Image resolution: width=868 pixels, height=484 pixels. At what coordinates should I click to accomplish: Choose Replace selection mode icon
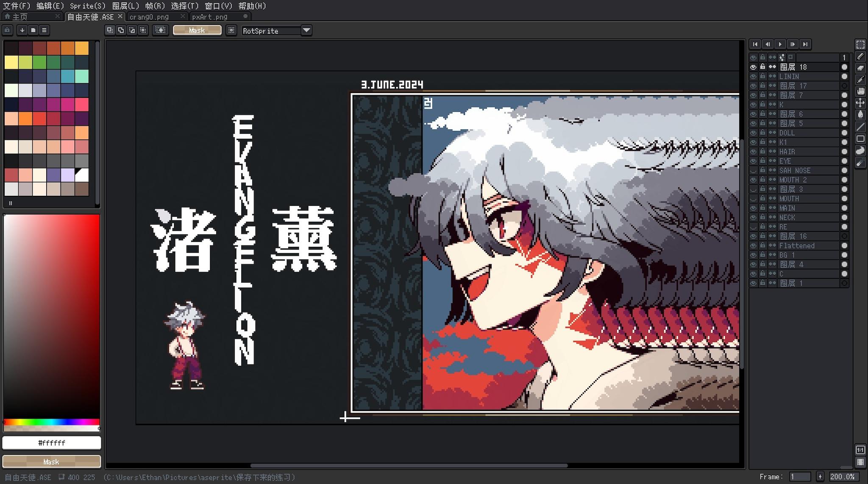pyautogui.click(x=110, y=30)
